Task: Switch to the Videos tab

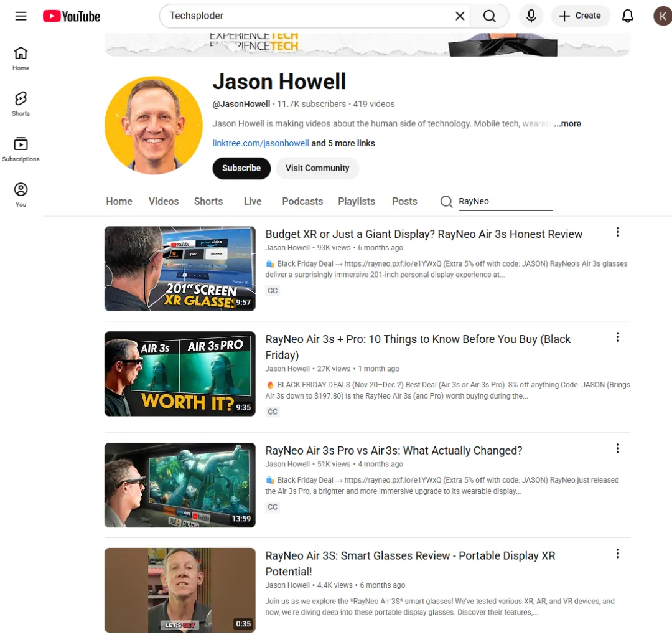Action: 164,201
